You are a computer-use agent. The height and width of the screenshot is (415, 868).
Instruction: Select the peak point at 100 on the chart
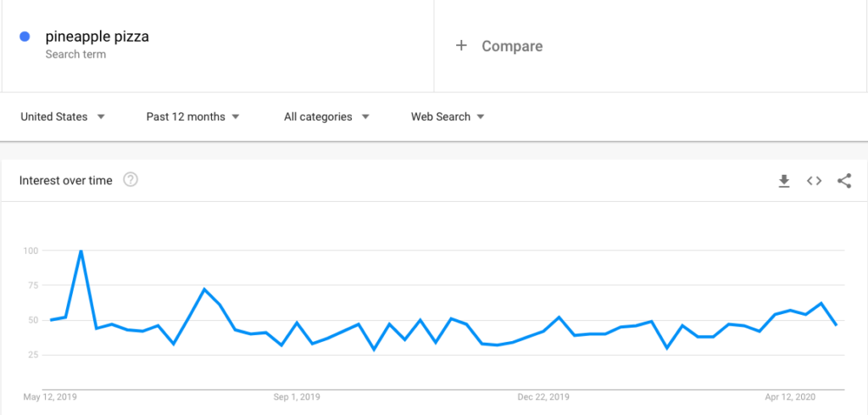81,250
